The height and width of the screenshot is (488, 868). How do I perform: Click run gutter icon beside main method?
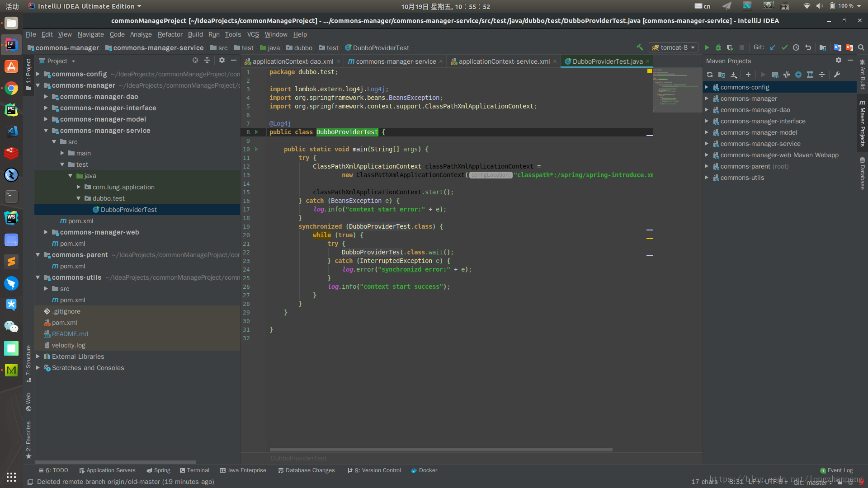tap(256, 149)
